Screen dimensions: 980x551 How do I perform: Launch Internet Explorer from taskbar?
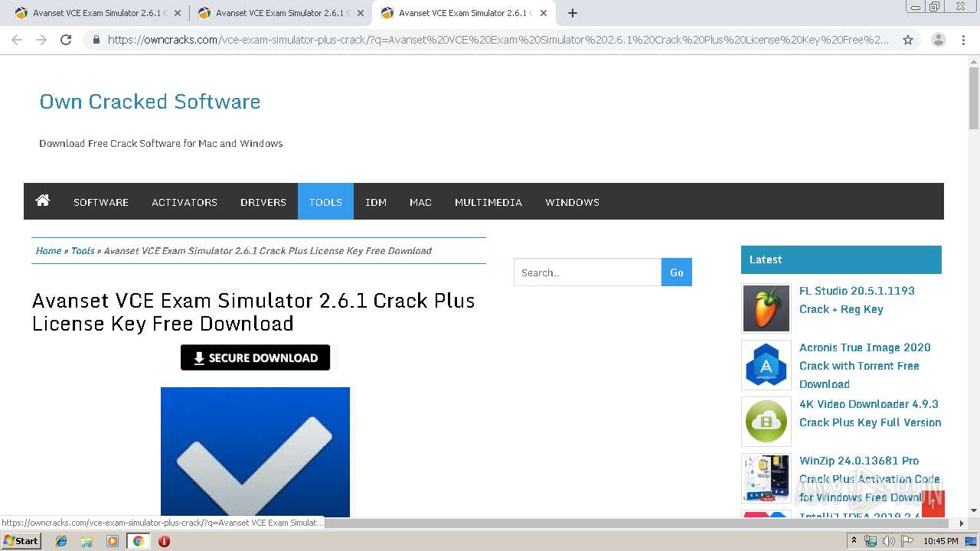(61, 541)
